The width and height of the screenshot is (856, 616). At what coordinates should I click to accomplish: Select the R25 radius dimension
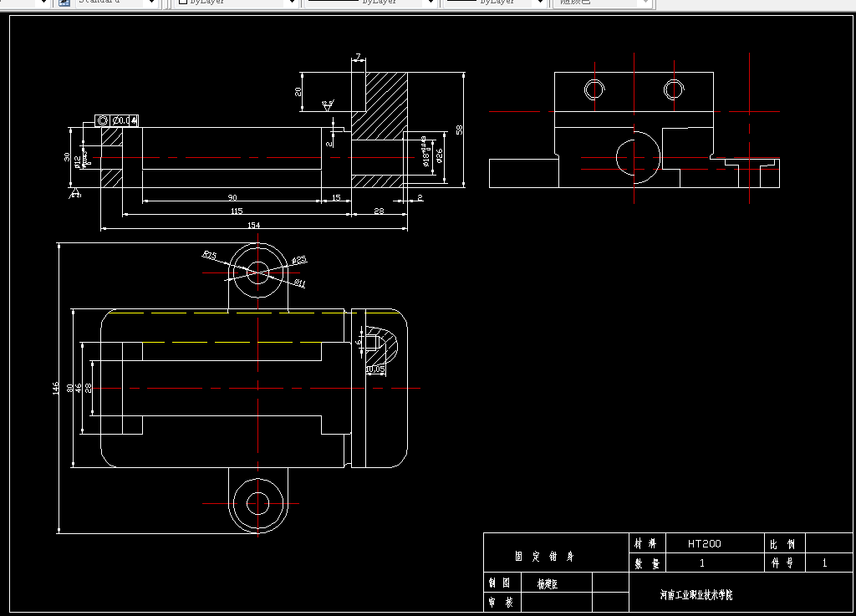click(x=210, y=255)
